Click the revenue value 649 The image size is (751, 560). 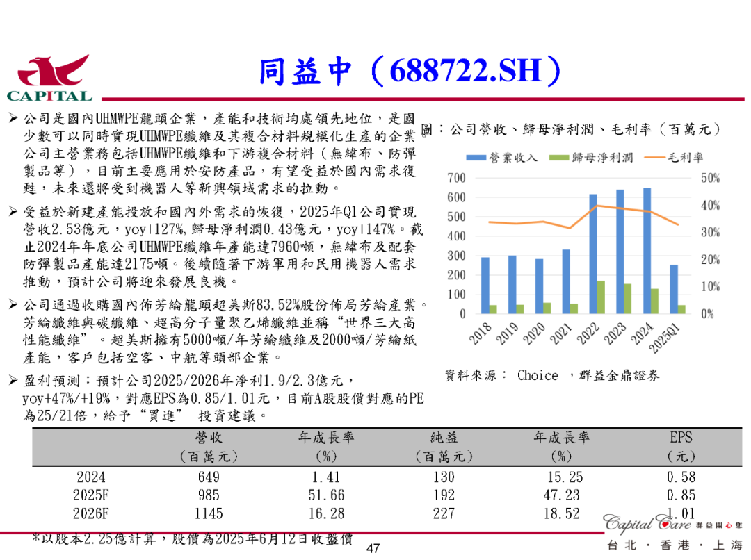click(x=209, y=477)
